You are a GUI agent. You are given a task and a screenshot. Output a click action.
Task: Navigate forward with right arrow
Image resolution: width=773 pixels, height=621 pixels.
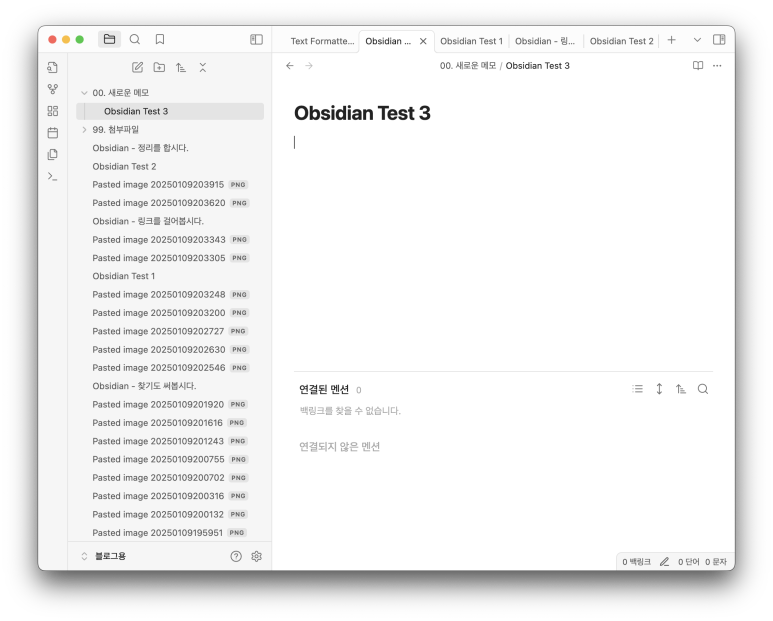click(x=309, y=66)
